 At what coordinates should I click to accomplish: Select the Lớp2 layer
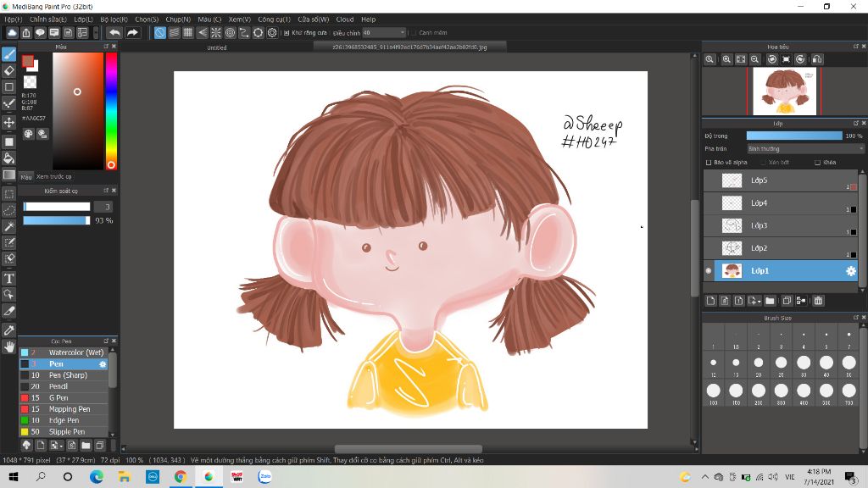781,248
